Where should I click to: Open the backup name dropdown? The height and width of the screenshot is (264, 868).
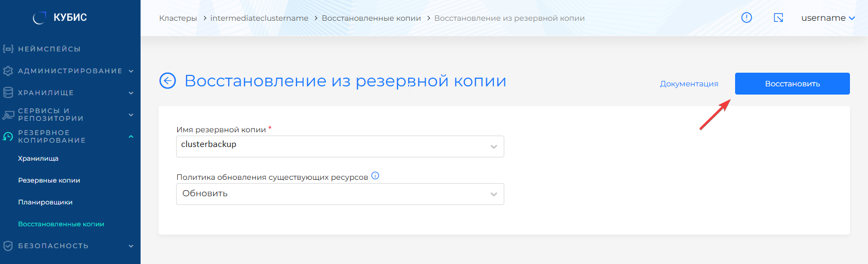click(x=340, y=146)
